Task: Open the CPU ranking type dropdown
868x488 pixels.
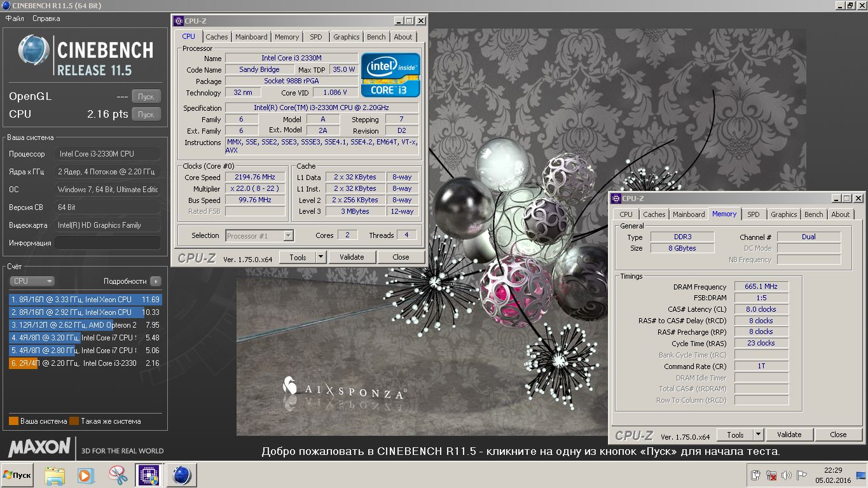Action: [32, 281]
